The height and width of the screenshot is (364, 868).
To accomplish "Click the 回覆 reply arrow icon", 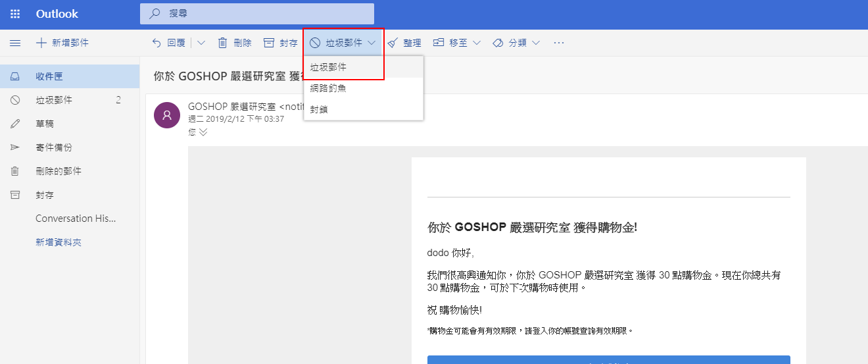I will [157, 43].
